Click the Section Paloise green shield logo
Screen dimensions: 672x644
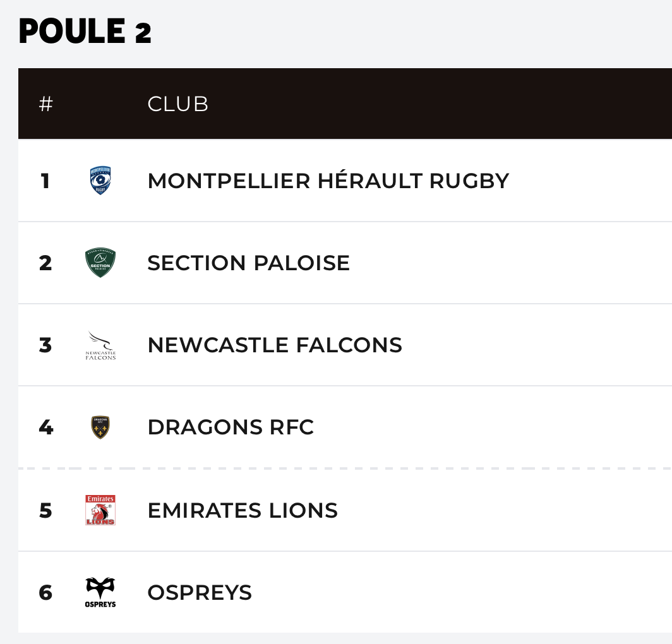point(100,263)
